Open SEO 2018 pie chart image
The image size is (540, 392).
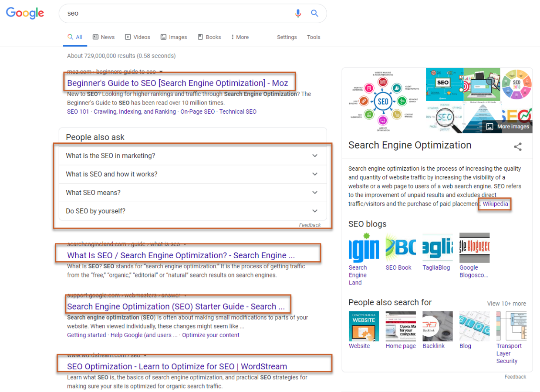pos(516,84)
